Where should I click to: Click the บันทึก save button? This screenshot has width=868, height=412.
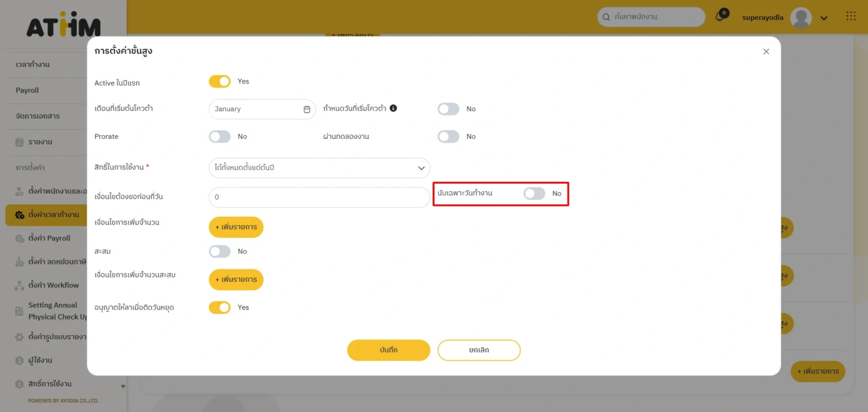pyautogui.click(x=388, y=350)
